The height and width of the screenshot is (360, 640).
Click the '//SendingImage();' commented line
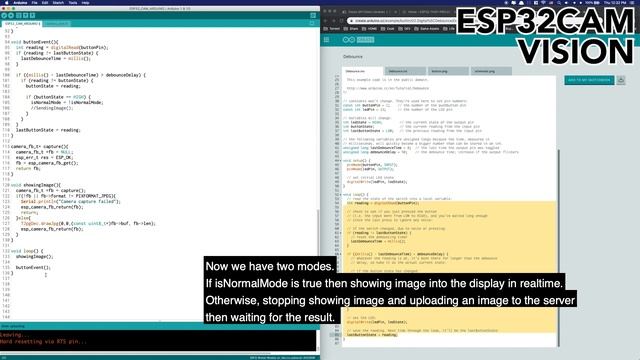pyautogui.click(x=52, y=108)
